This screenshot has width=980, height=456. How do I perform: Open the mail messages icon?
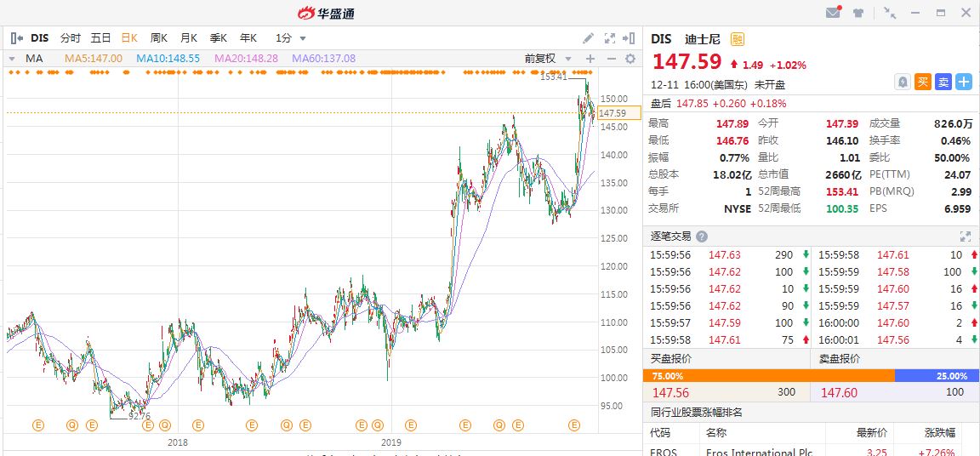834,13
